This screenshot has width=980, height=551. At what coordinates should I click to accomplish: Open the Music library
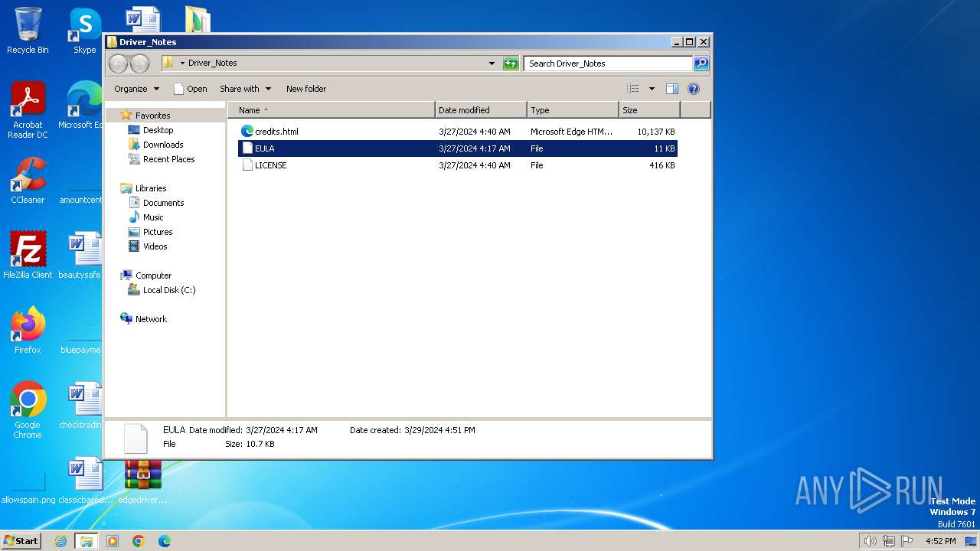(153, 217)
